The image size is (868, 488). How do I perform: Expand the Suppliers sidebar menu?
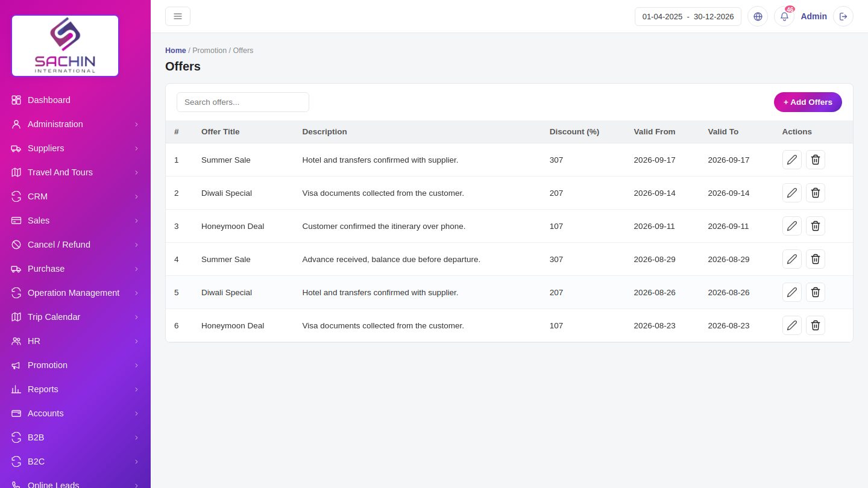75,148
